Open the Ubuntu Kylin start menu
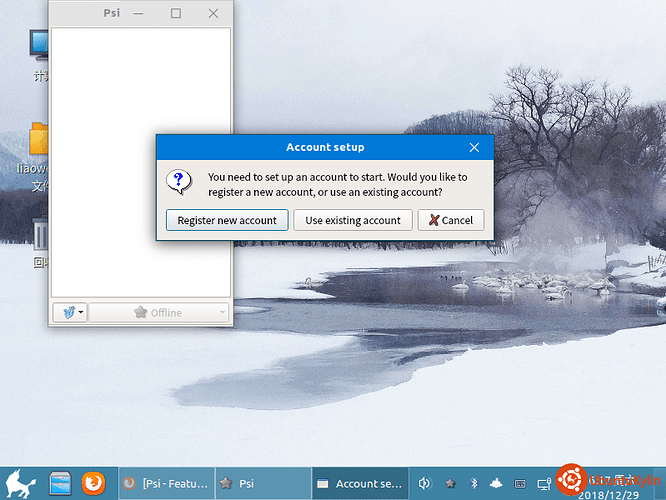The width and height of the screenshot is (666, 500). [20, 483]
